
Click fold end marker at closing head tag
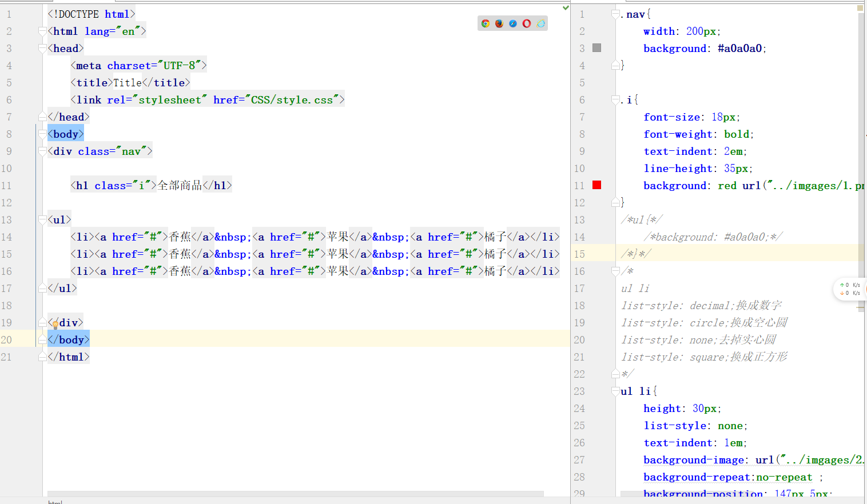42,117
